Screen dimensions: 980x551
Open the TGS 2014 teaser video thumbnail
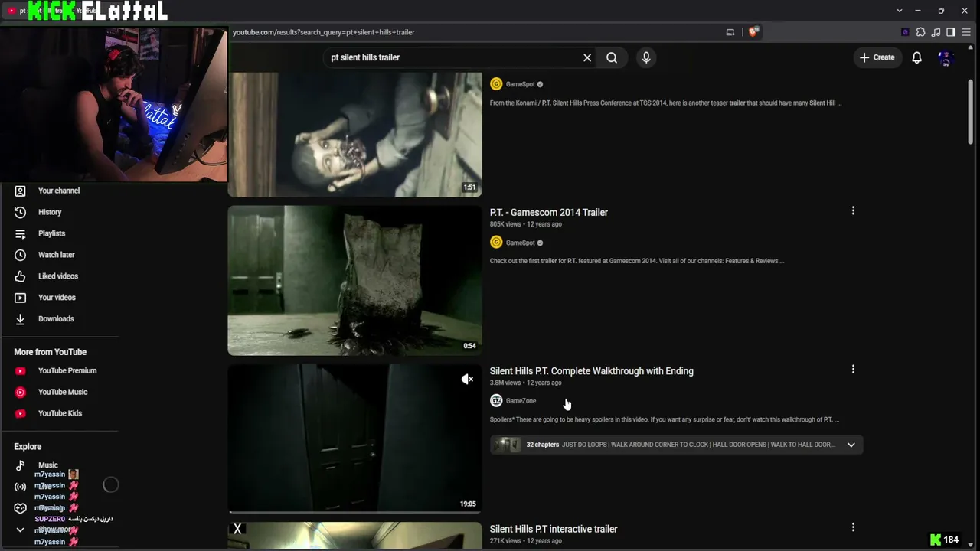tap(355, 135)
